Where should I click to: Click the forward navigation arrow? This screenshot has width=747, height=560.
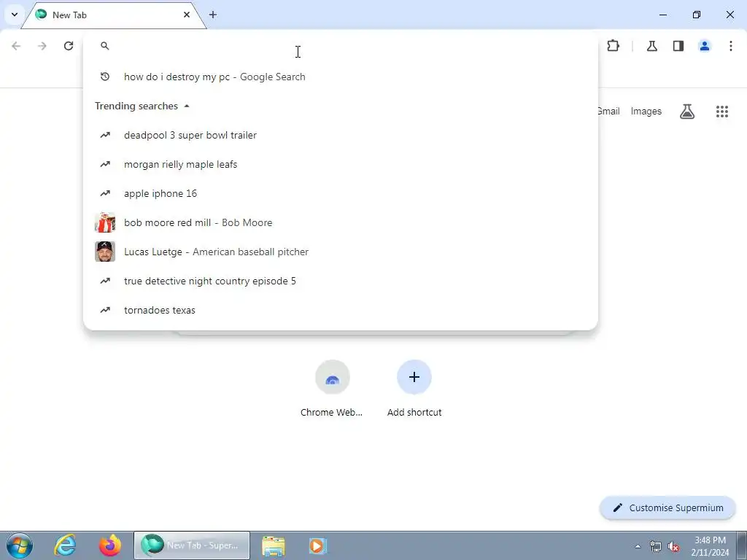[x=42, y=46]
